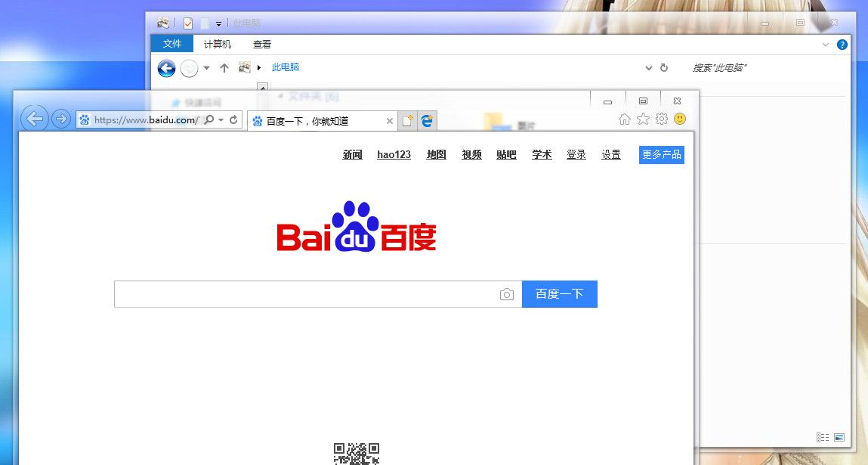Click 此电脑 in Explorer address bar
Image resolution: width=868 pixels, height=465 pixels.
285,67
